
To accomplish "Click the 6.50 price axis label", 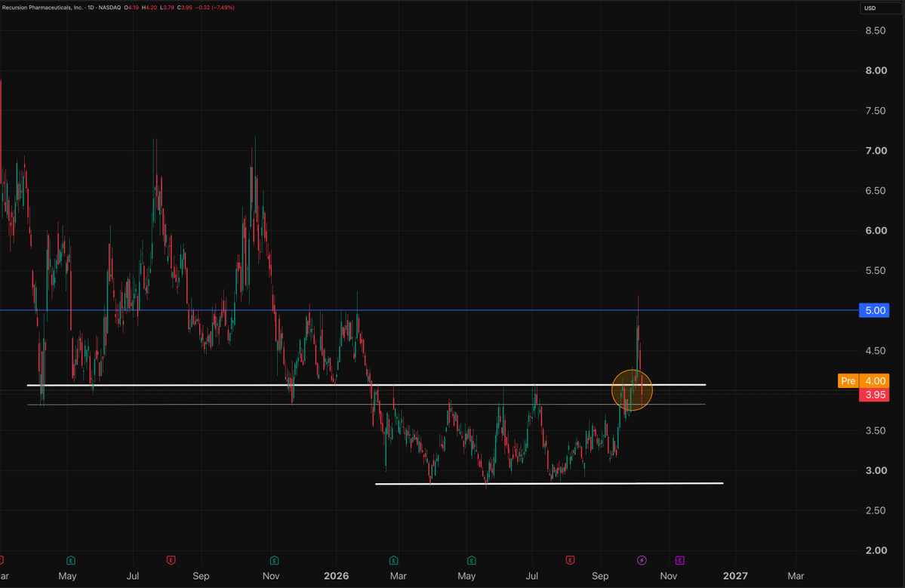I will (x=875, y=190).
